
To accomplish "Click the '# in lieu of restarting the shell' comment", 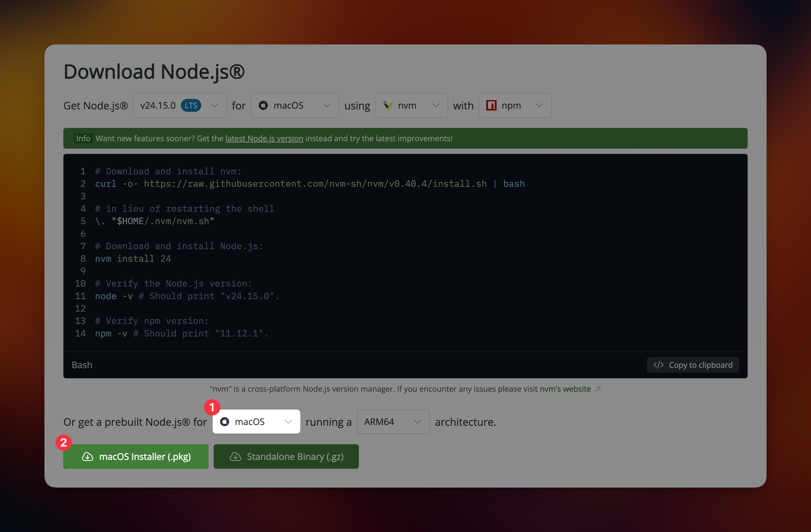I will click(184, 209).
